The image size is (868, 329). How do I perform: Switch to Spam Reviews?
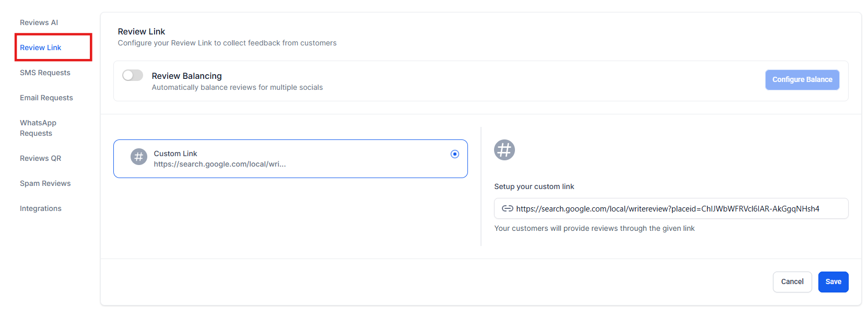(45, 183)
